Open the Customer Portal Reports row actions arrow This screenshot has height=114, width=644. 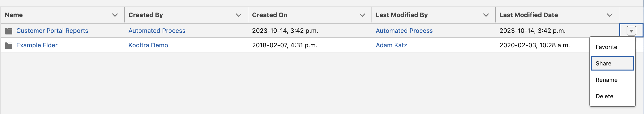(631, 31)
